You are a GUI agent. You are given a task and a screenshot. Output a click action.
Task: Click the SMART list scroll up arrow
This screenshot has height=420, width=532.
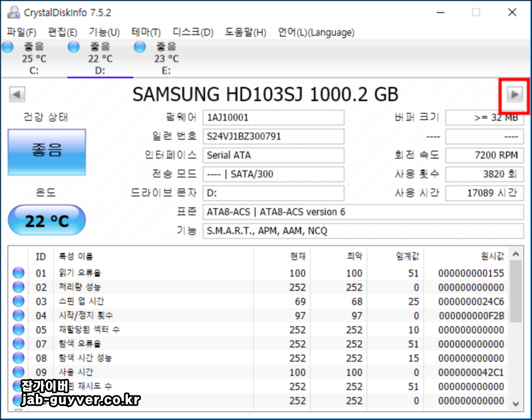516,254
